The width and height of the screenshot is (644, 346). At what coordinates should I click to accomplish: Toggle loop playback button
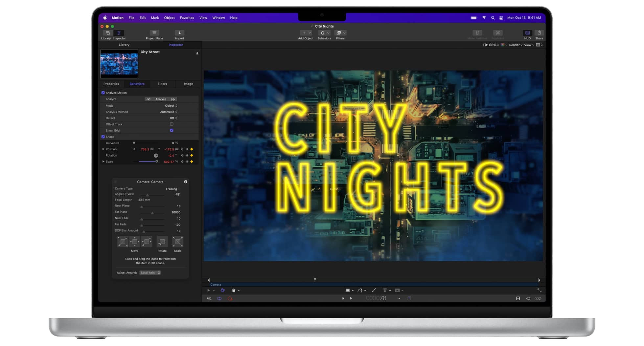click(x=219, y=298)
